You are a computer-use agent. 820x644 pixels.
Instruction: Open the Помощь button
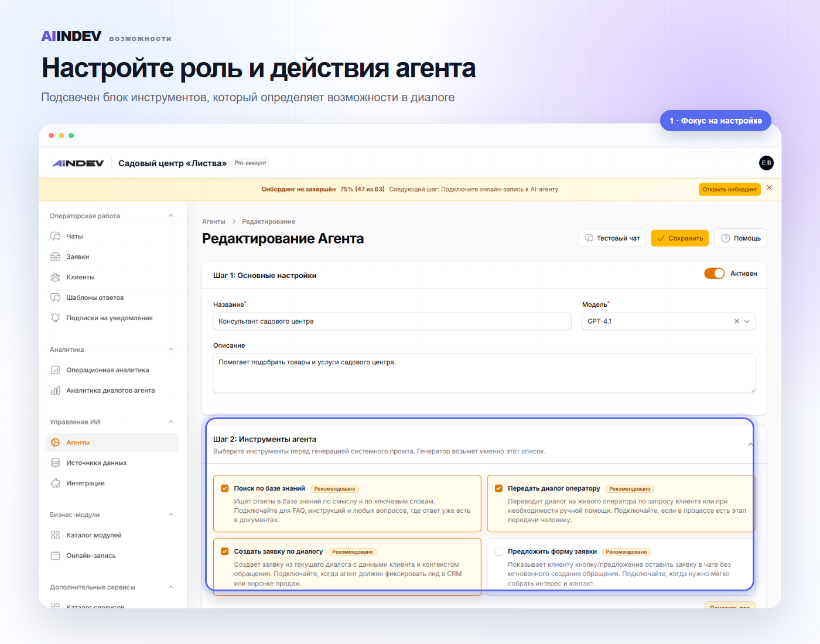coord(740,238)
